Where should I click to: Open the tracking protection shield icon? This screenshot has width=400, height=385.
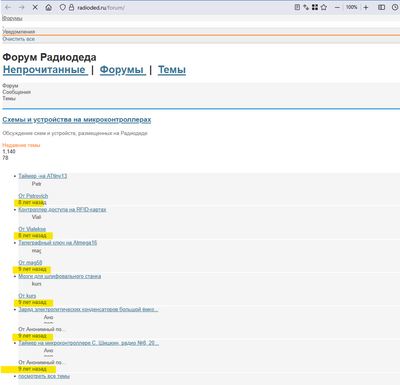[62, 7]
